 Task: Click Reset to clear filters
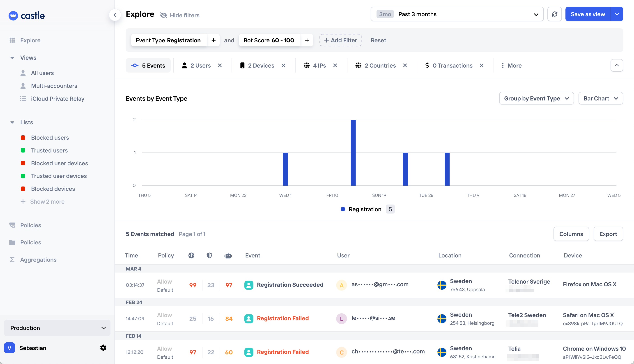378,40
